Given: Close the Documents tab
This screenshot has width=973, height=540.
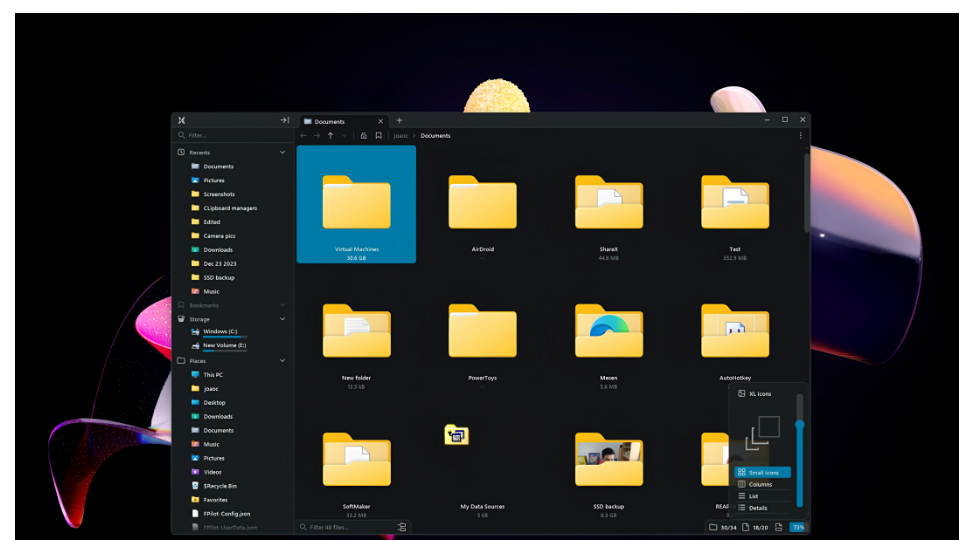Looking at the screenshot, I should 381,122.
